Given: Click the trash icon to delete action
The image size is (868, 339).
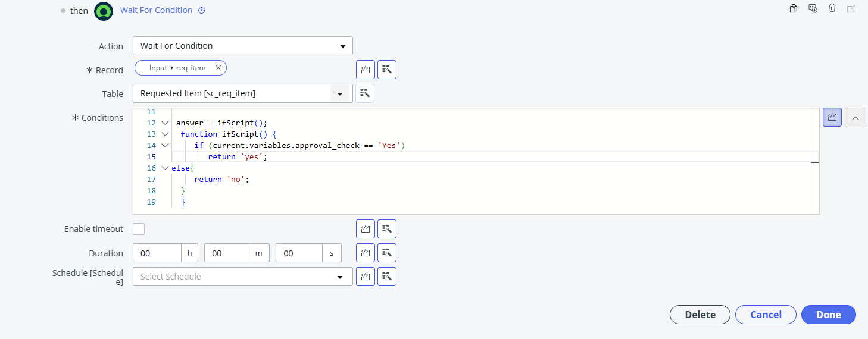Looking at the screenshot, I should click(x=832, y=8).
